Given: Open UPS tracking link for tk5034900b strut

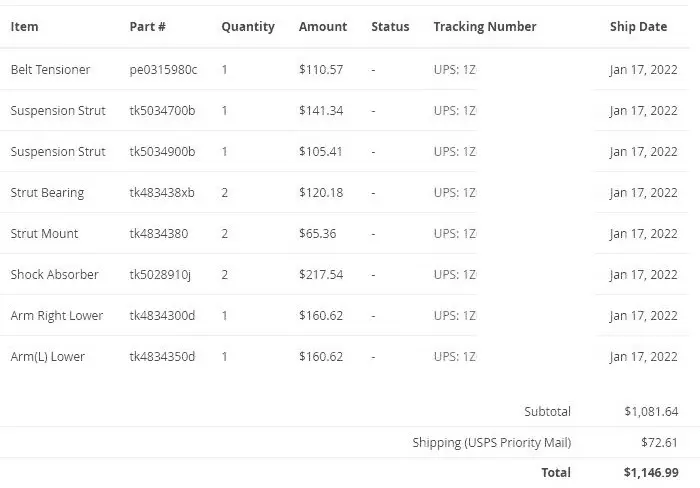Looking at the screenshot, I should (454, 152).
